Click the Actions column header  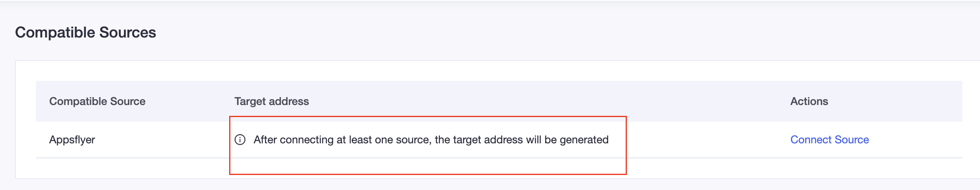pos(809,101)
